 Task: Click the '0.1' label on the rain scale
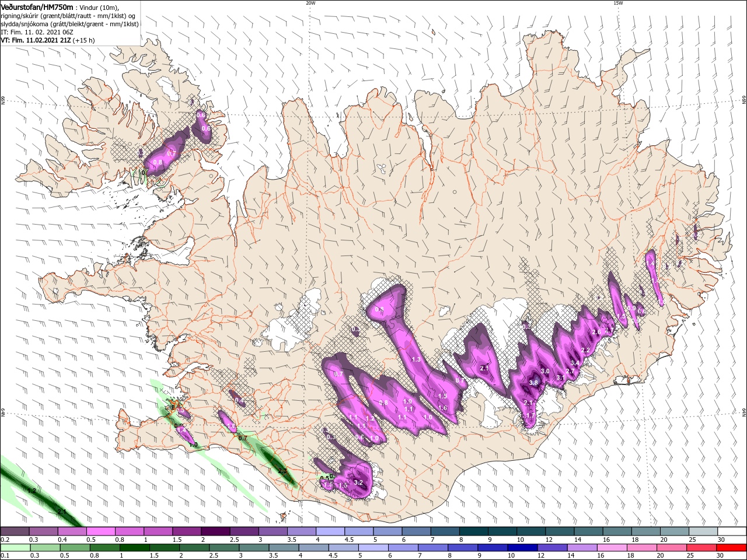(4, 556)
